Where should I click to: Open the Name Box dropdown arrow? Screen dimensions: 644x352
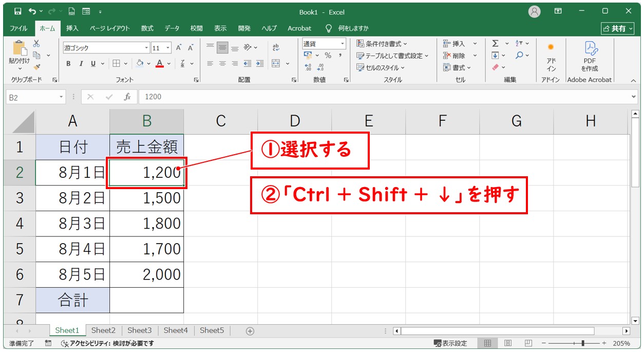point(61,97)
